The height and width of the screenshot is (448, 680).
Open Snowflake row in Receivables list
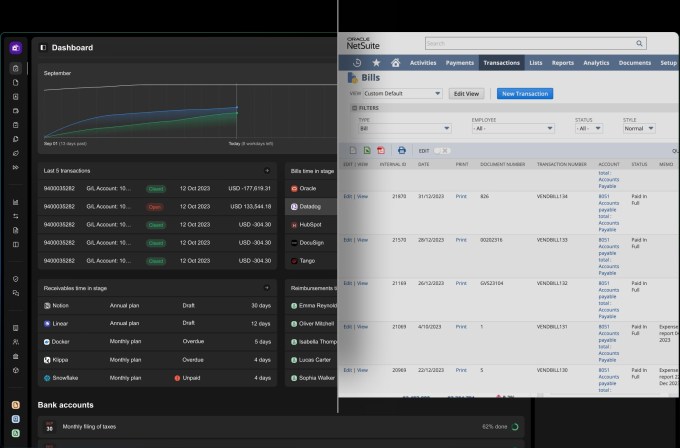pyautogui.click(x=157, y=378)
